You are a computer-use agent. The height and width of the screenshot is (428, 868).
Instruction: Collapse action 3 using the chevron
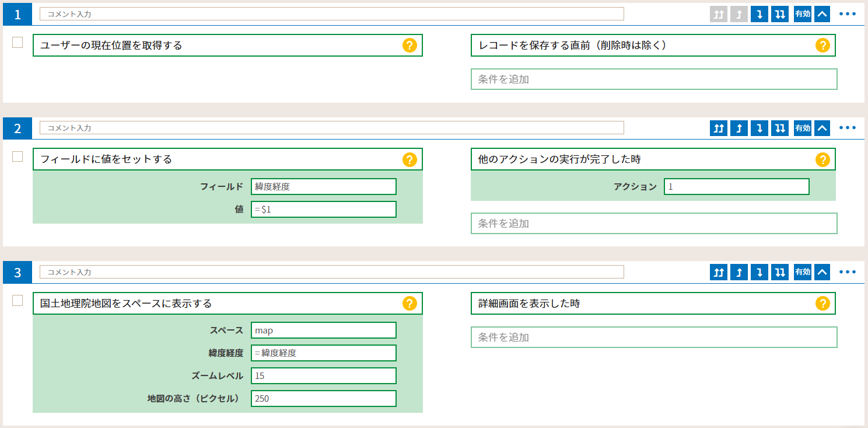pyautogui.click(x=822, y=272)
